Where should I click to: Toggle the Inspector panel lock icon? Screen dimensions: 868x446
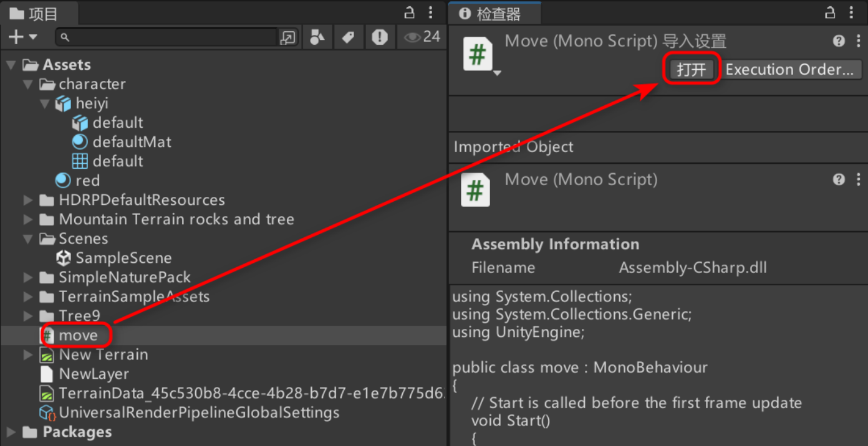click(x=830, y=12)
